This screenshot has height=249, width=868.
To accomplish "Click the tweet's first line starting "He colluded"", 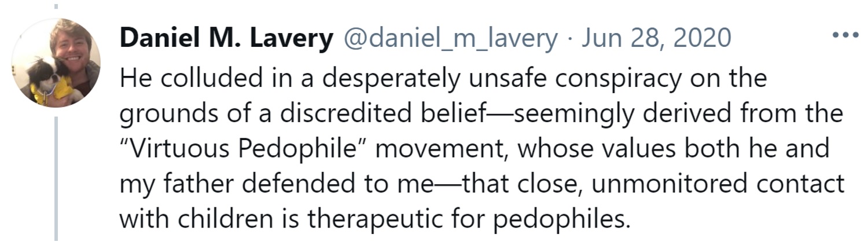I will click(x=443, y=79).
